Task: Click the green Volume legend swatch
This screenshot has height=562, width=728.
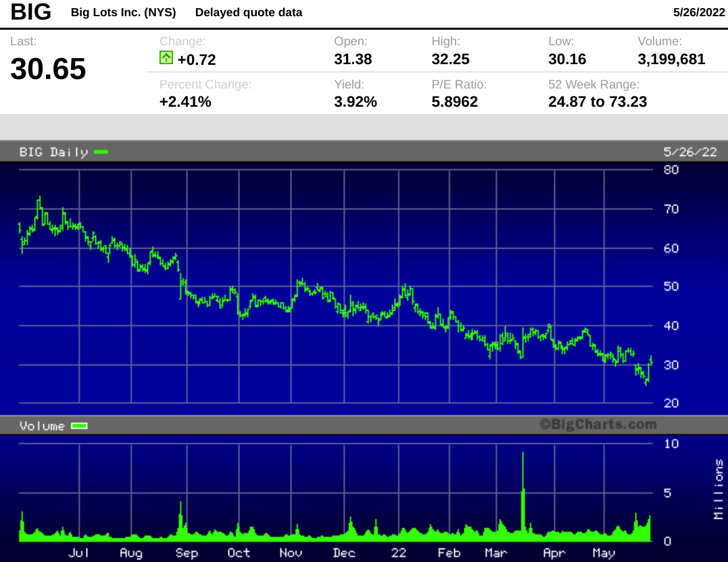Action: coord(79,426)
